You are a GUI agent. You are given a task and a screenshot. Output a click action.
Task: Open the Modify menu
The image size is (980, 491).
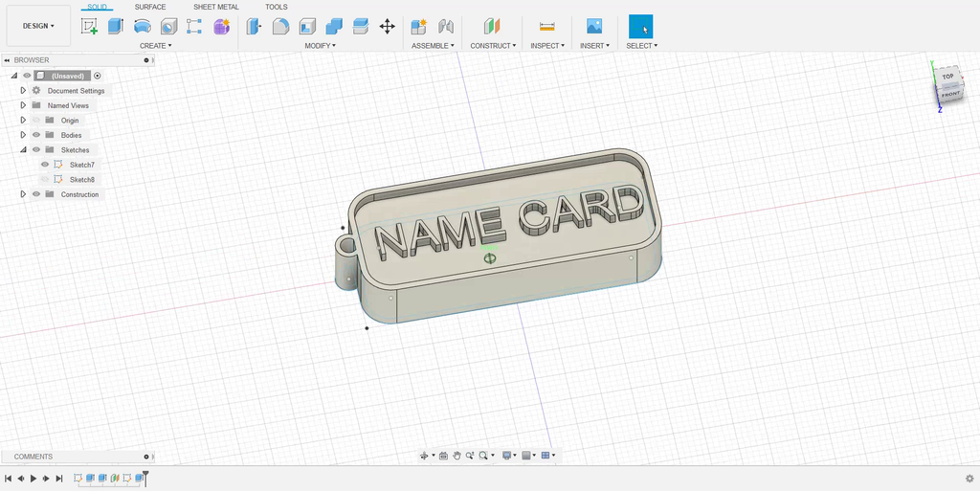[x=321, y=46]
